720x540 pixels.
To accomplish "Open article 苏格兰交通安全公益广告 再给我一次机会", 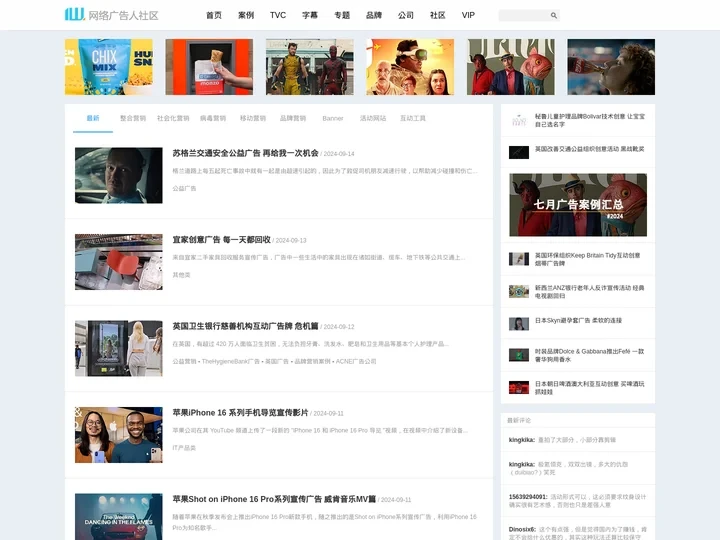I will click(x=245, y=153).
